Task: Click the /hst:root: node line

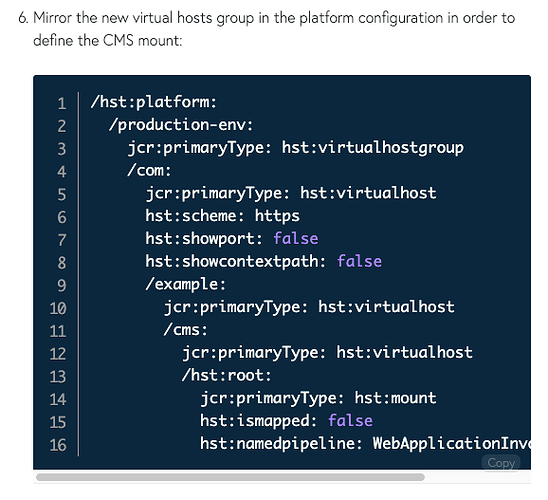Action: click(226, 375)
